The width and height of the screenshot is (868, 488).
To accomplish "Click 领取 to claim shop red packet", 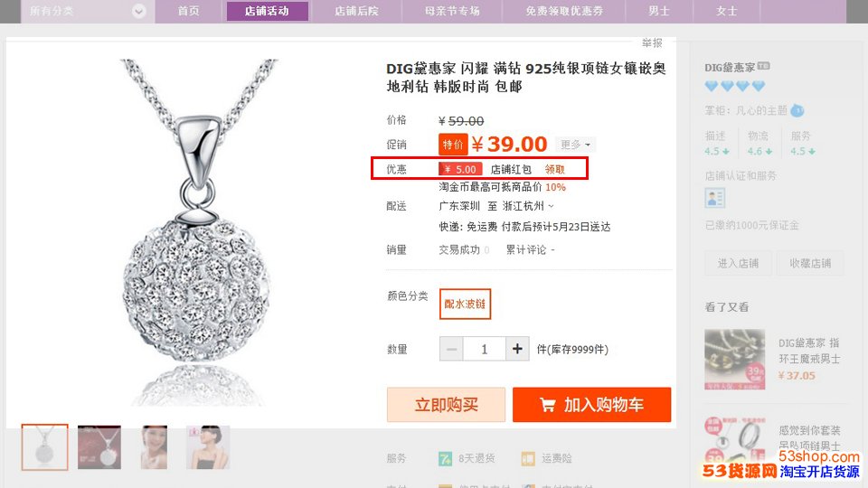I will click(554, 169).
